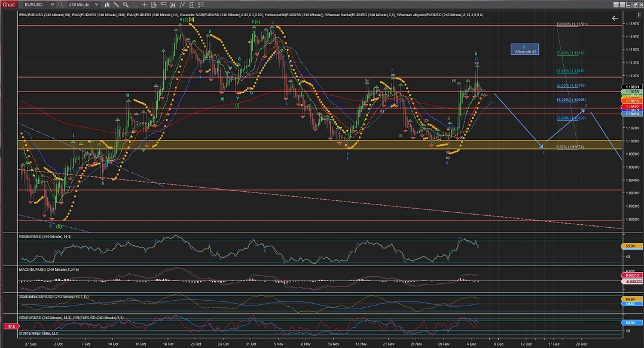
Task: Click the red 47.6 value tag
Action: pyautogui.click(x=10, y=326)
